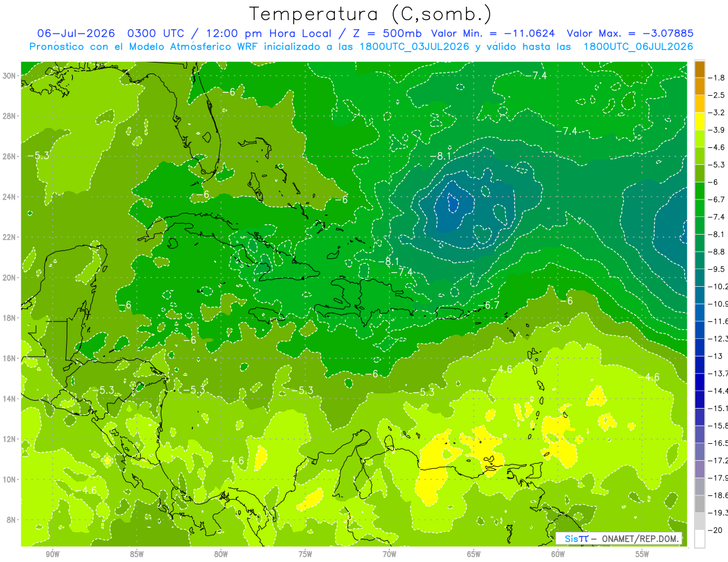Click the "-15.1" colorbar legend value

coord(718,407)
